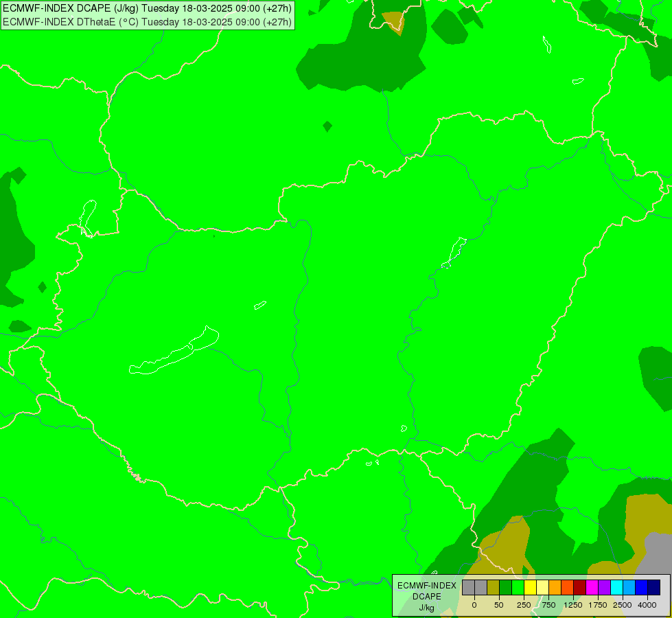Image resolution: width=672 pixels, height=618 pixels.
Task: Click the dark red legend swatch
Action: (580, 587)
